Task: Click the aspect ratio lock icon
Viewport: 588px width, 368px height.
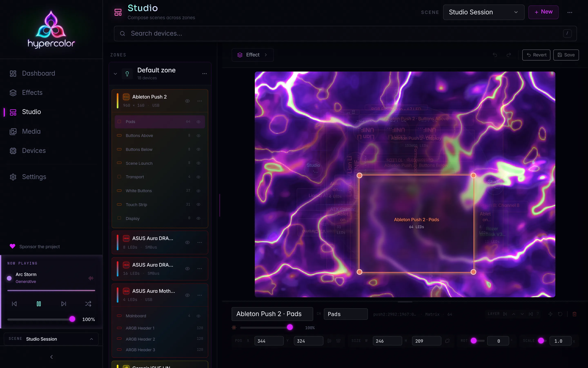Action: pos(447,341)
